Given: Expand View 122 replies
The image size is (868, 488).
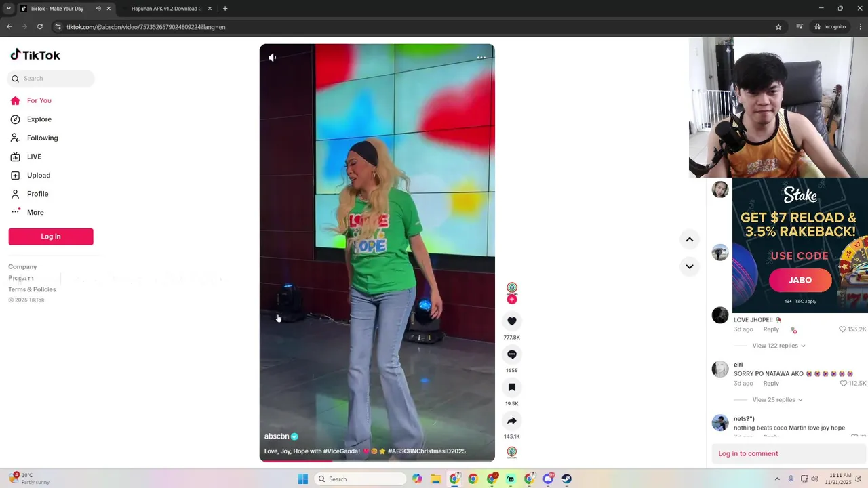Looking at the screenshot, I should [778, 346].
